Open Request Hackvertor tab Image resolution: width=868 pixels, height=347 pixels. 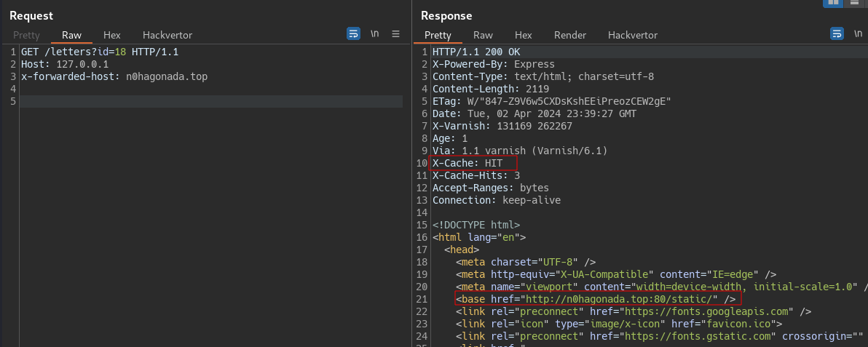coord(167,35)
